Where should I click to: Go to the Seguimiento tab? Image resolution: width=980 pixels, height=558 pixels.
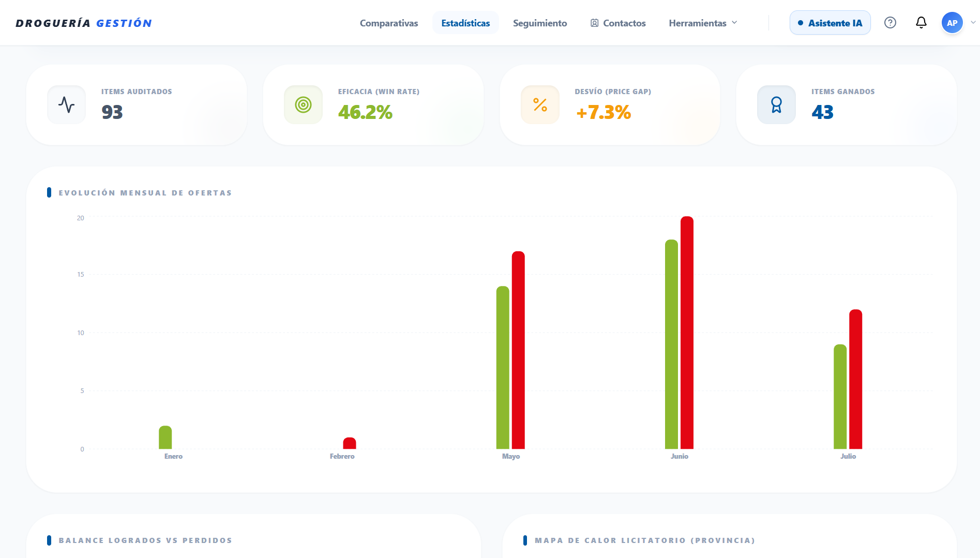click(x=540, y=23)
